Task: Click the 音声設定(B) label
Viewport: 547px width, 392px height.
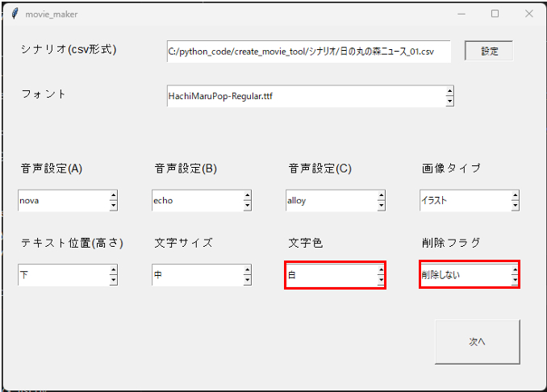Action: point(186,169)
